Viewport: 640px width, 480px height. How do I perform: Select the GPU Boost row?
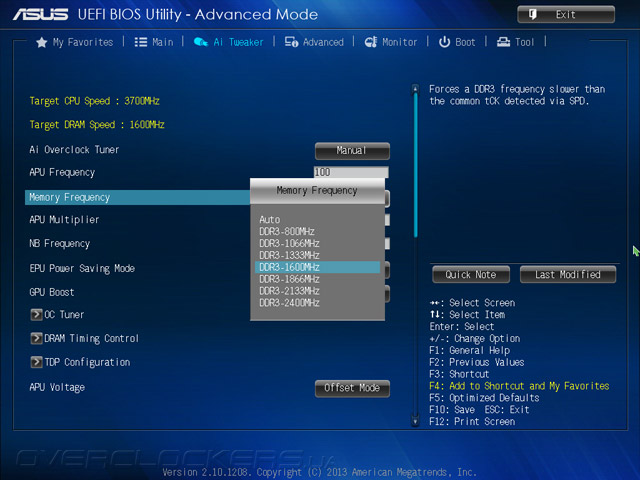(52, 292)
